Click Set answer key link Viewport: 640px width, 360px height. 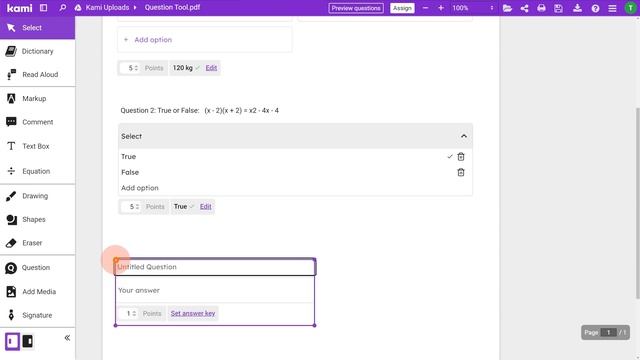tap(193, 313)
